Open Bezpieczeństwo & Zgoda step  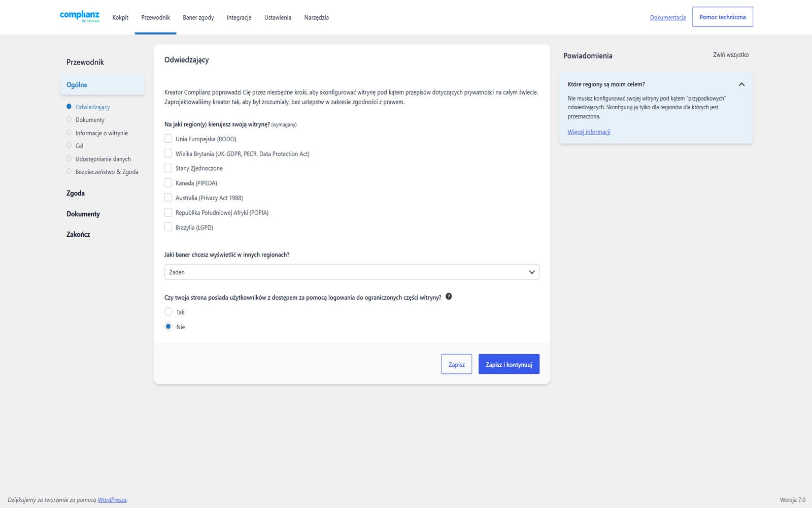pyautogui.click(x=107, y=172)
